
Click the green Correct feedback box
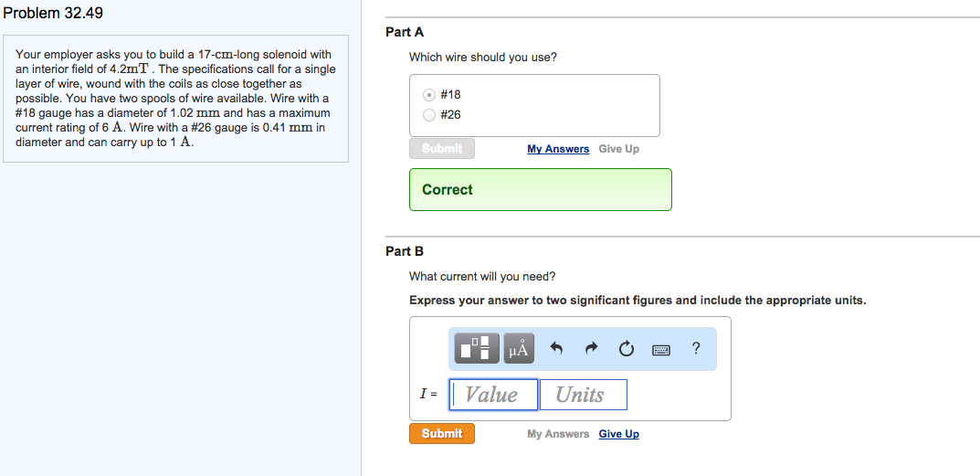541,189
